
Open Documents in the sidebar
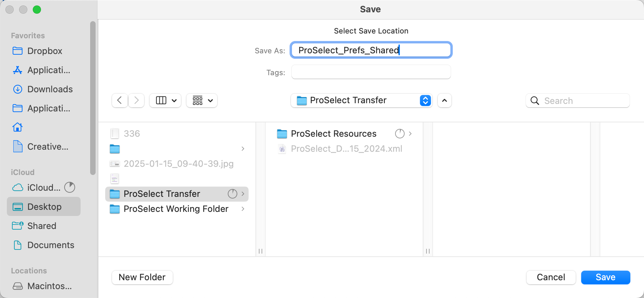[51, 245]
